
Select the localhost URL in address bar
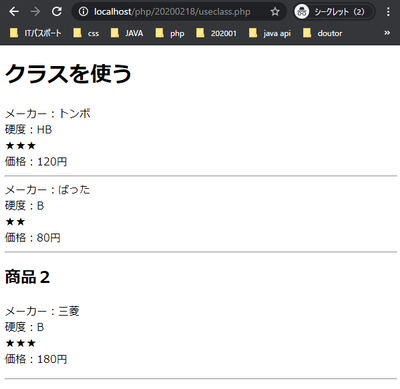click(x=172, y=12)
